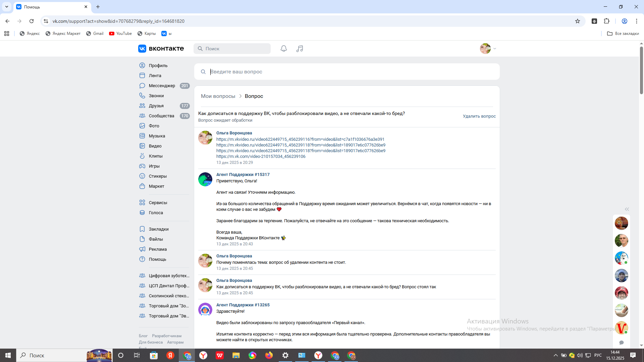
Task: Open the m.vk.com video-210157034 link
Action: (261, 157)
